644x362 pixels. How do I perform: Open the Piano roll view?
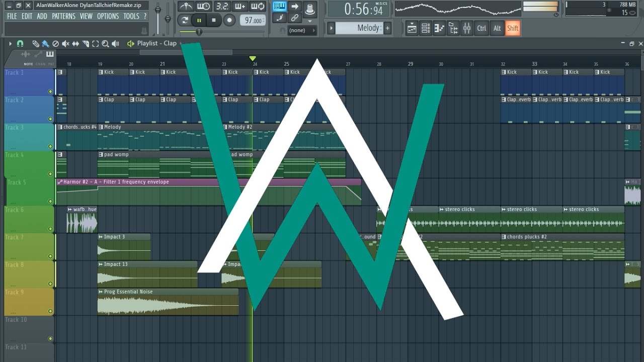pyautogui.click(x=439, y=28)
